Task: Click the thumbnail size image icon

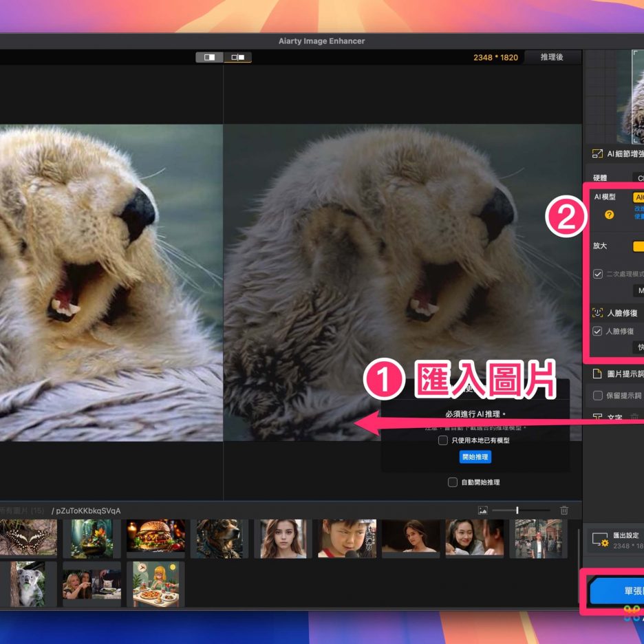Action: click(x=483, y=511)
